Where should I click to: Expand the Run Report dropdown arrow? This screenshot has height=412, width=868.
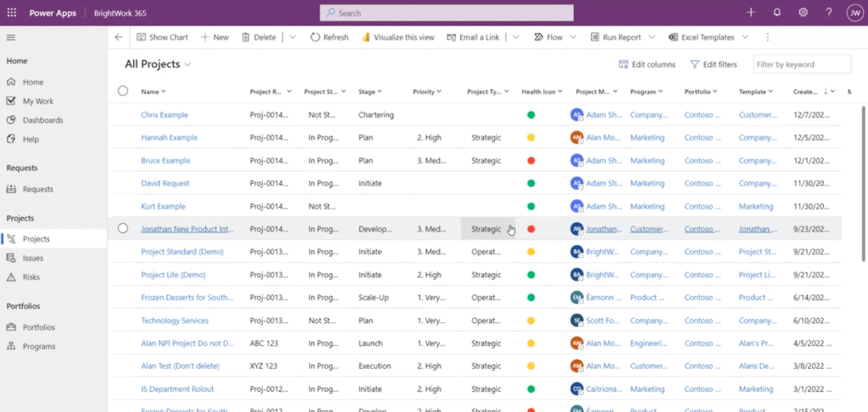point(651,37)
